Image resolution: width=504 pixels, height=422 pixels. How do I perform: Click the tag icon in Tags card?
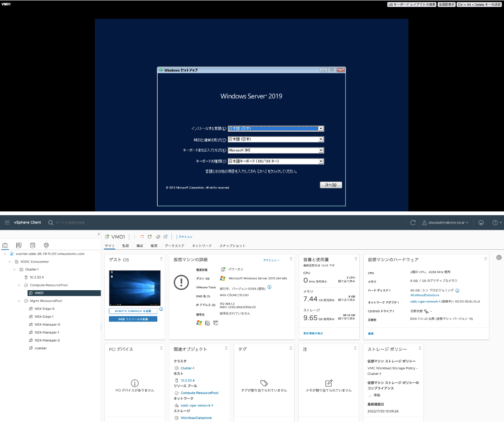tap(264, 383)
